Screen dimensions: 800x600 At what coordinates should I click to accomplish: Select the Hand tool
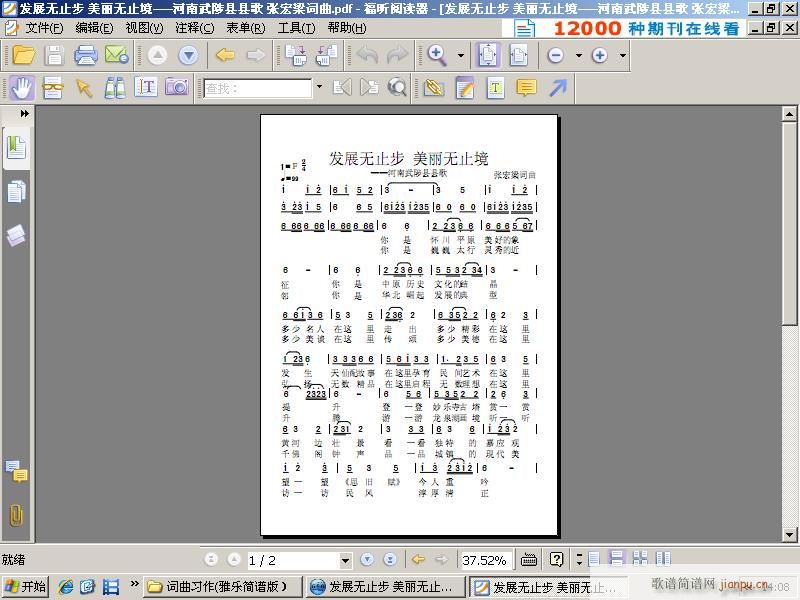(x=22, y=89)
